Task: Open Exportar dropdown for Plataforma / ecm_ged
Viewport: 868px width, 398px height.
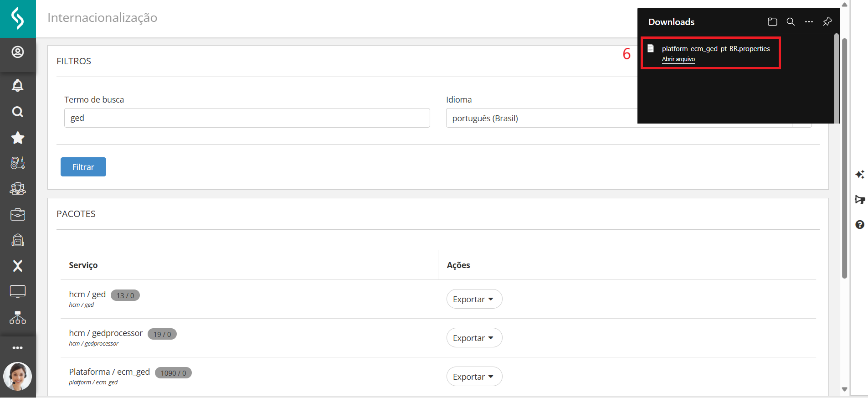Action: click(474, 377)
